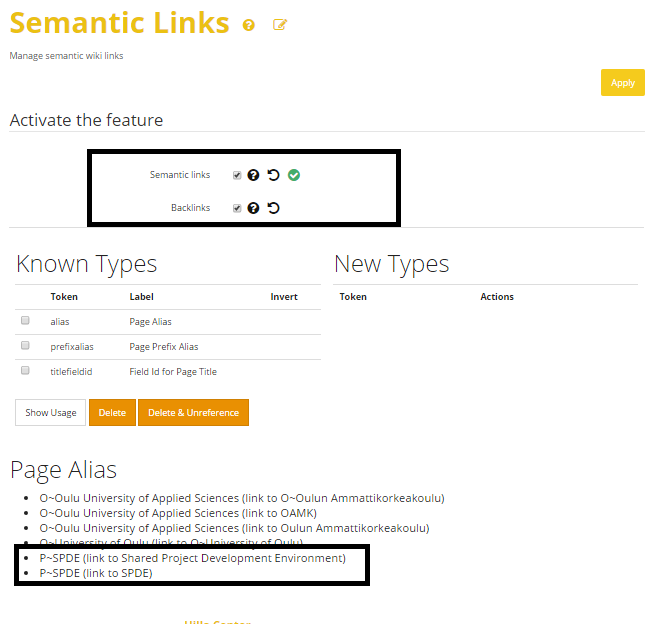Click 'Actions' column header
Screen dimensions: 664x624
point(497,297)
